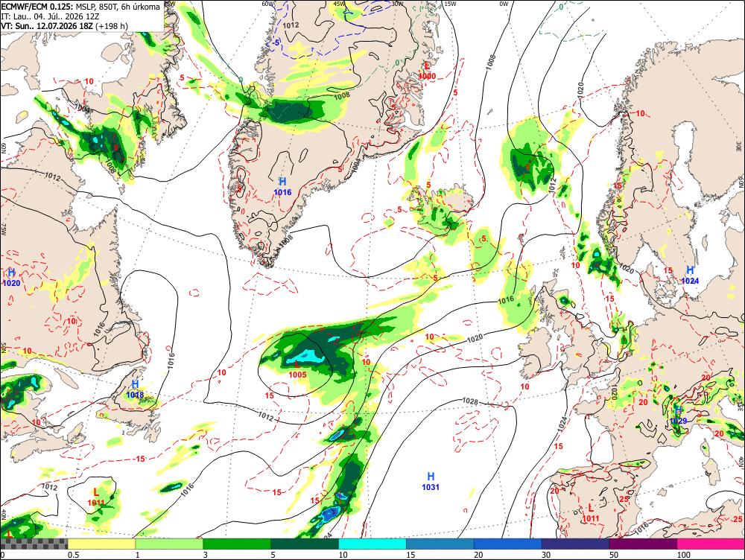Click the 'L 1011' low marker over Spain

[591, 513]
